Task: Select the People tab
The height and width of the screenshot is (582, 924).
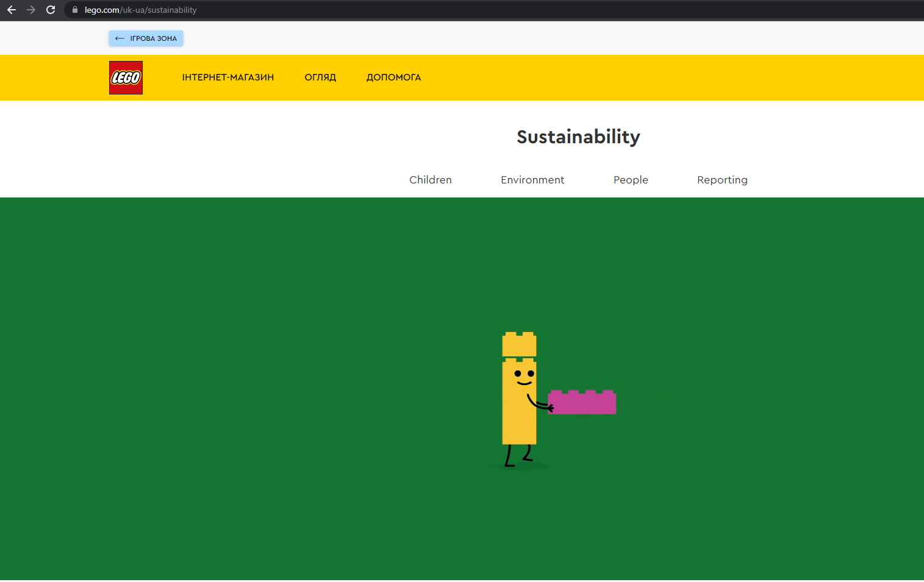Action: point(631,180)
